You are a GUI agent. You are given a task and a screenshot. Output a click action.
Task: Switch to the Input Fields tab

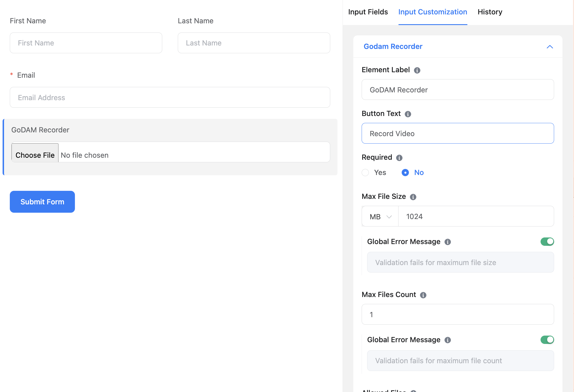[368, 12]
